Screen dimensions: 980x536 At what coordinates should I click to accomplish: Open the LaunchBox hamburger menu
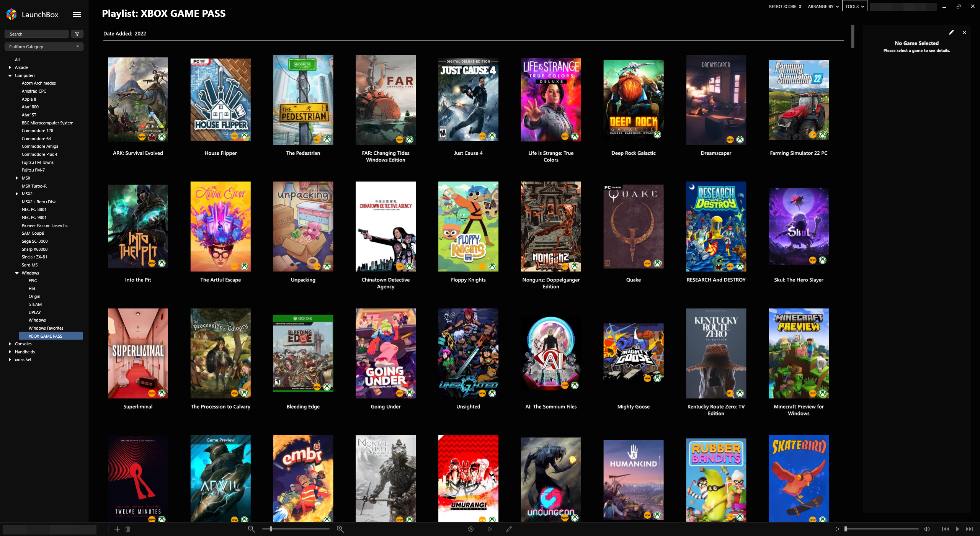click(x=77, y=15)
